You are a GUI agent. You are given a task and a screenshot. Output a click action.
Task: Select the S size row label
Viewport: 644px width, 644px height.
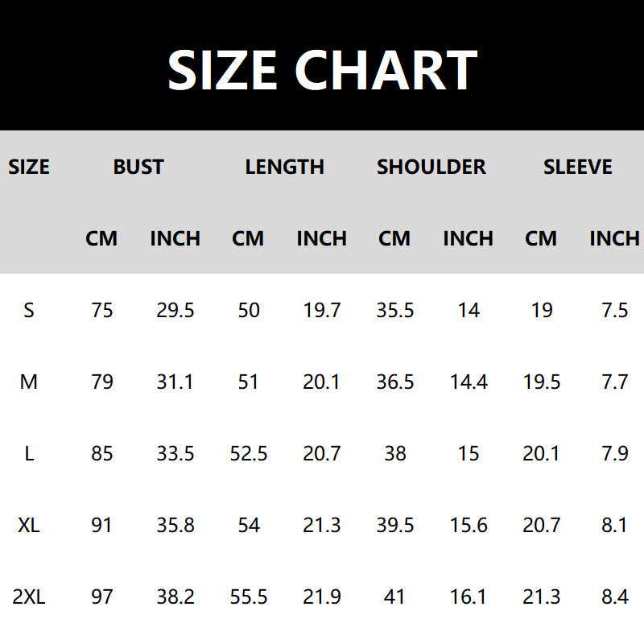pyautogui.click(x=29, y=310)
